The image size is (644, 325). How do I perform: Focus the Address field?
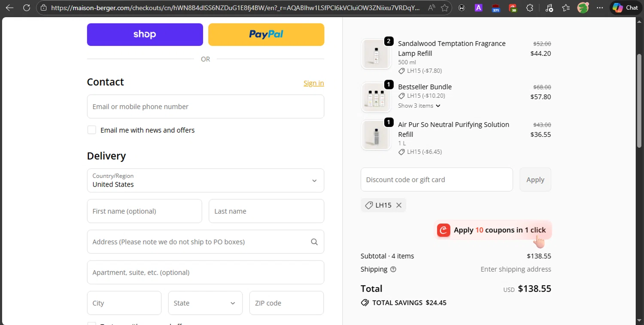tap(206, 242)
